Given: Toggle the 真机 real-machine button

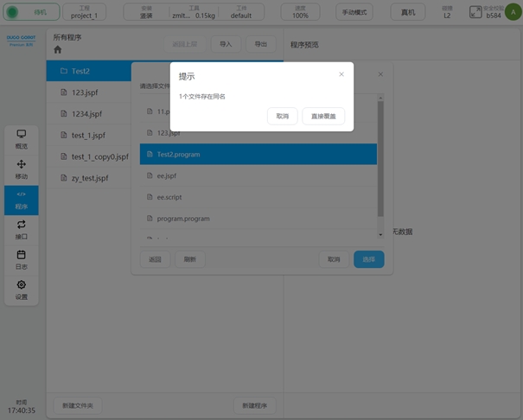Looking at the screenshot, I should pos(407,12).
